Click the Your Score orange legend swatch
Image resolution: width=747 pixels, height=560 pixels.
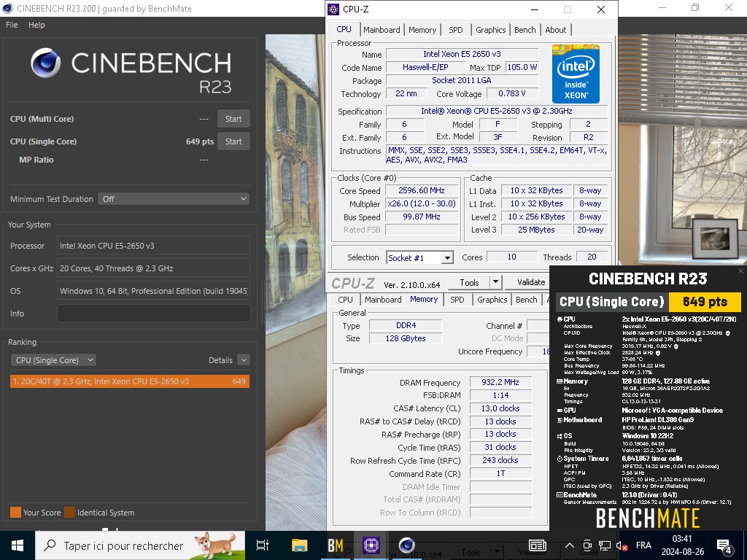(x=16, y=513)
